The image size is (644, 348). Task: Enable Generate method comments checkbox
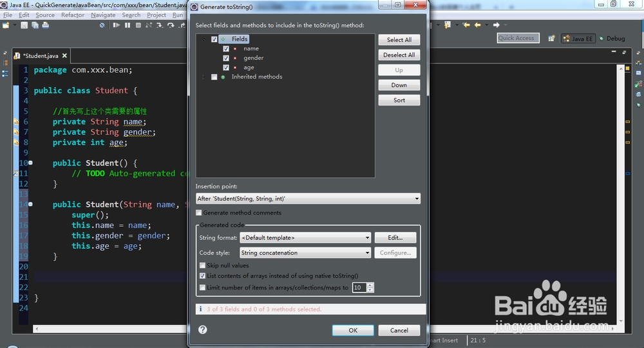[x=199, y=213]
